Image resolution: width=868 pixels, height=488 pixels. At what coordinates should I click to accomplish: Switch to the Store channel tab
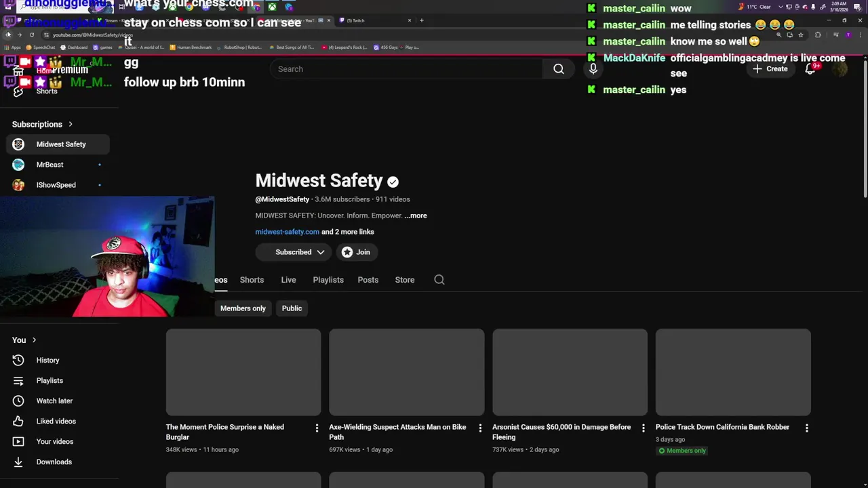(x=405, y=280)
